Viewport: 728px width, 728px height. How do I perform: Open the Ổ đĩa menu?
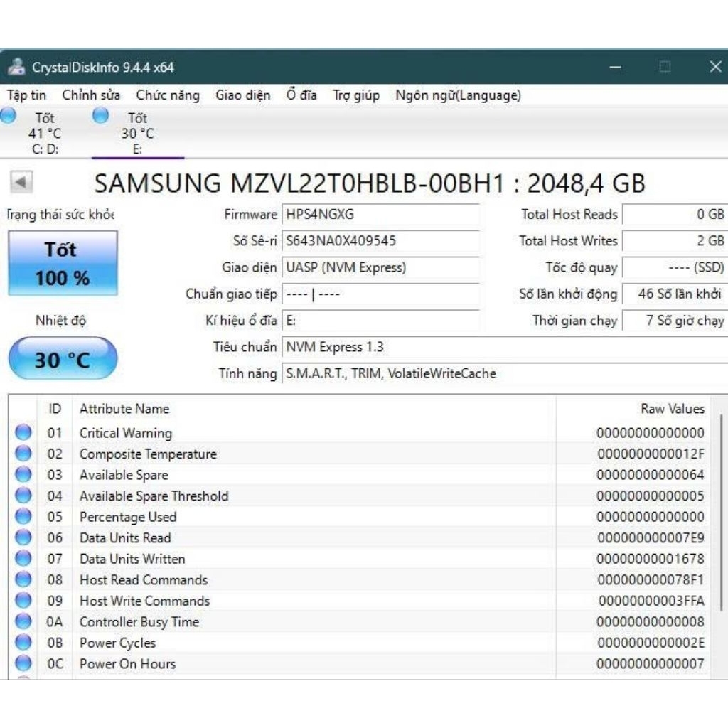[301, 95]
